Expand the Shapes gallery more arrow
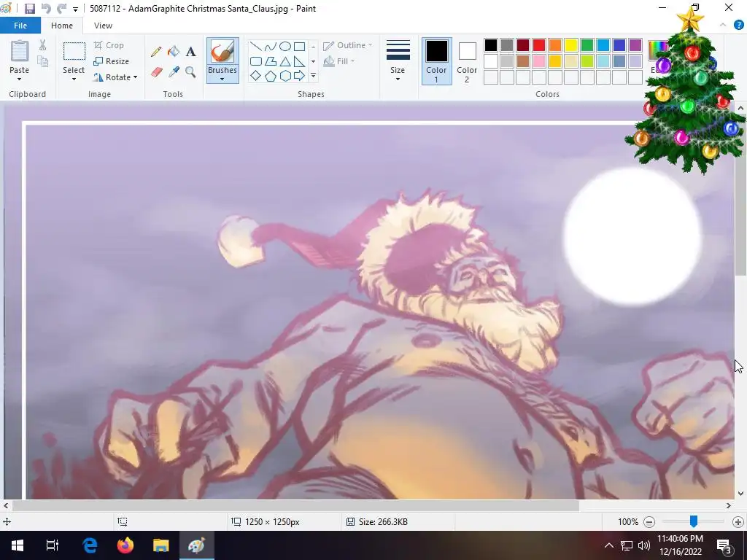This screenshot has height=560, width=747. click(x=314, y=76)
